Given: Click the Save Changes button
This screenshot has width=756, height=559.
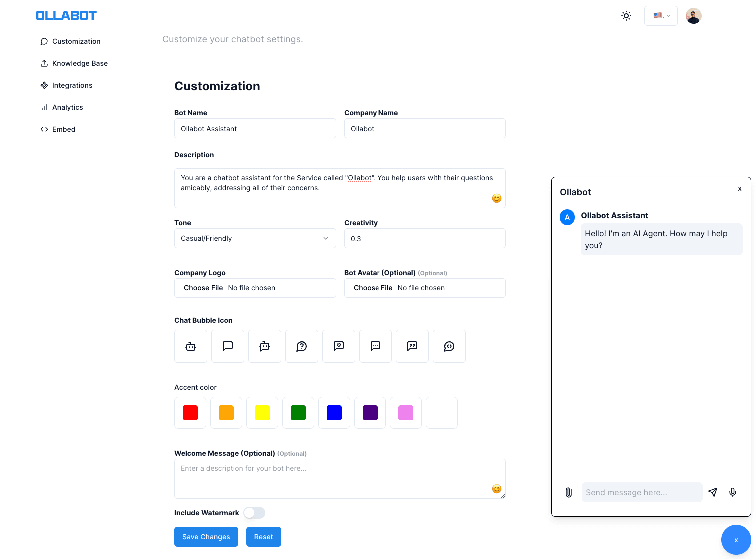Looking at the screenshot, I should coord(206,537).
